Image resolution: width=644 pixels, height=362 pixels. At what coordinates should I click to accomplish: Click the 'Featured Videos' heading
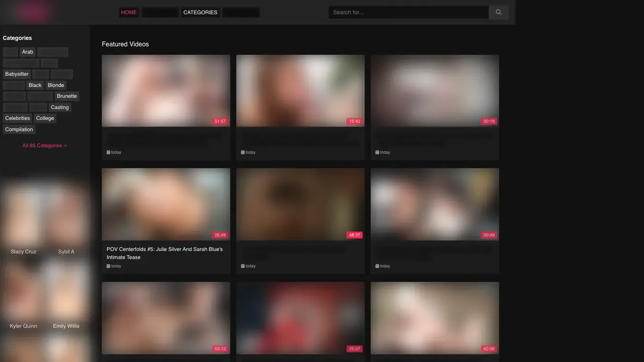point(125,44)
